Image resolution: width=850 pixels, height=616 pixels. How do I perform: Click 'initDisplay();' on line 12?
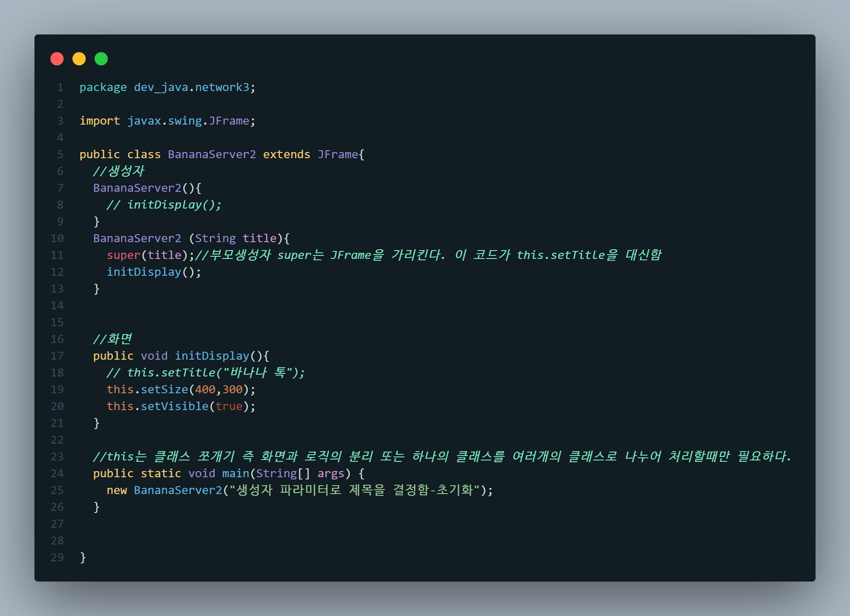pyautogui.click(x=154, y=272)
